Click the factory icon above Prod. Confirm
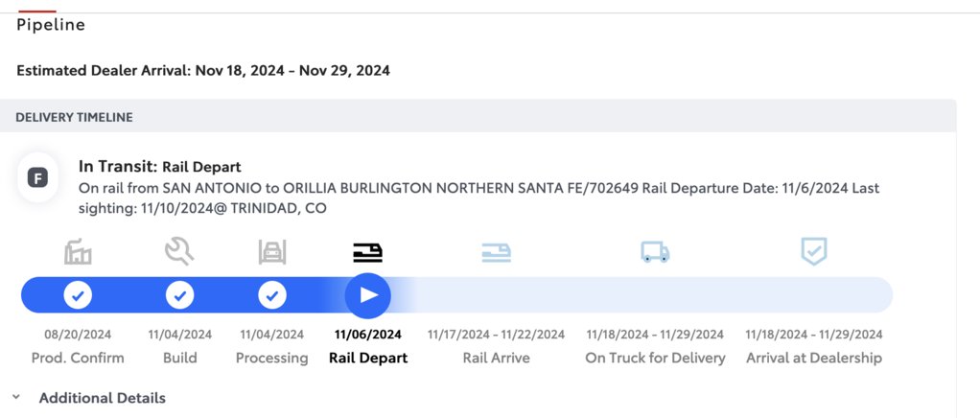The image size is (980, 418). coord(78,252)
